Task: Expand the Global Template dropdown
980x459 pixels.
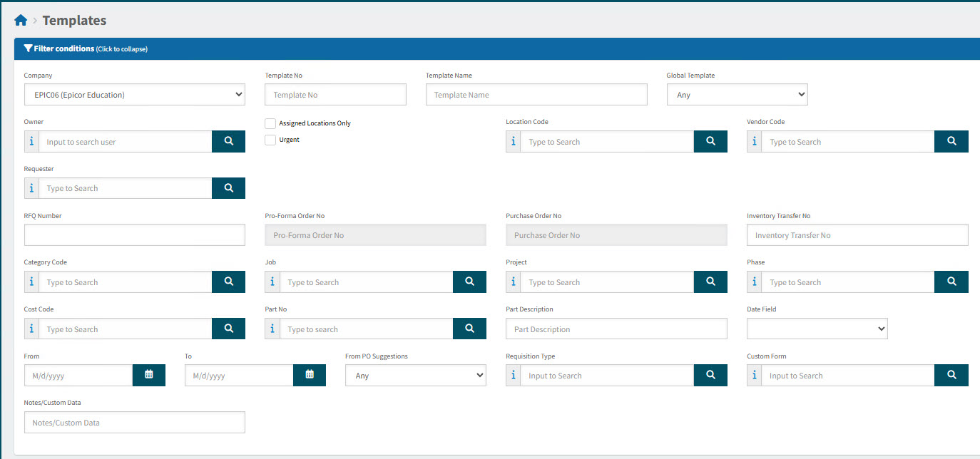Action: pos(737,94)
